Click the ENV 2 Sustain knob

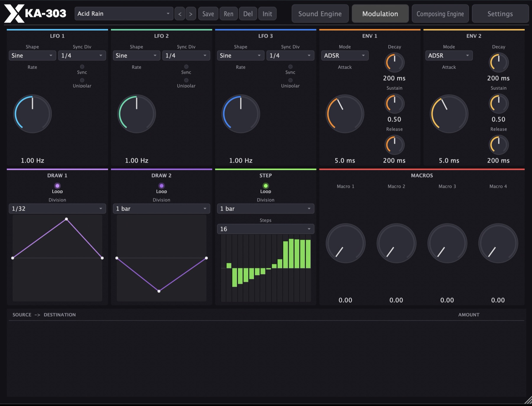(x=499, y=104)
